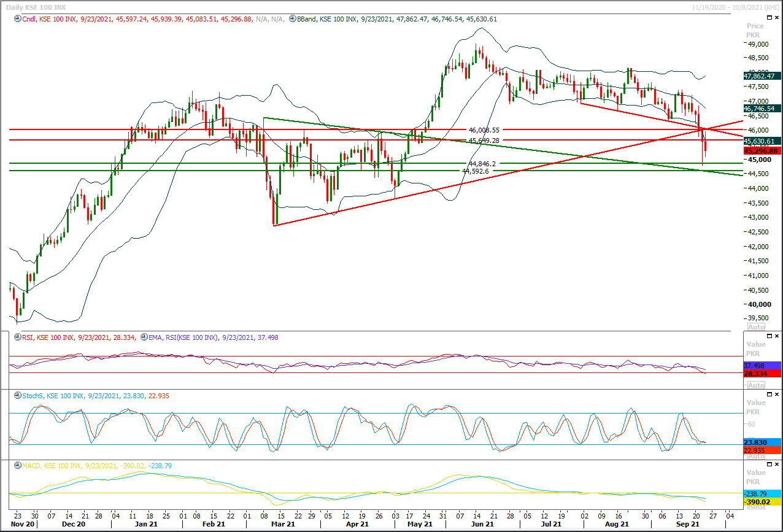783x532 pixels.
Task: Click the clock icon beside EMA legend
Action: click(x=144, y=337)
